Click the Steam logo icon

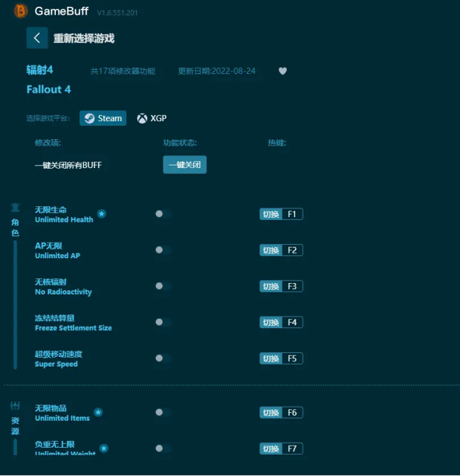[x=89, y=118]
